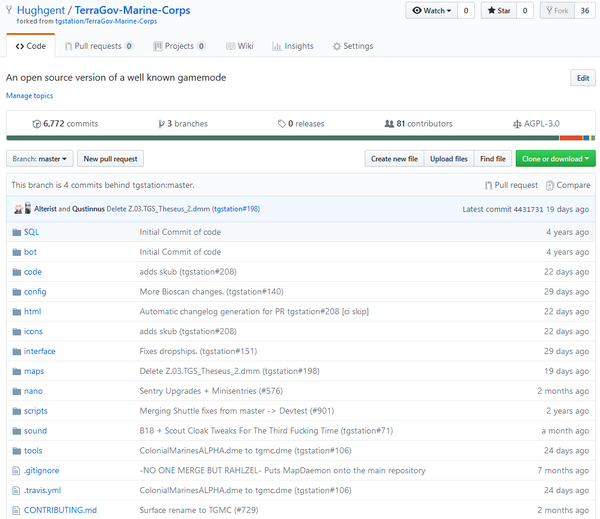Open the Insights tab
This screenshot has height=519, width=600.
tap(293, 46)
